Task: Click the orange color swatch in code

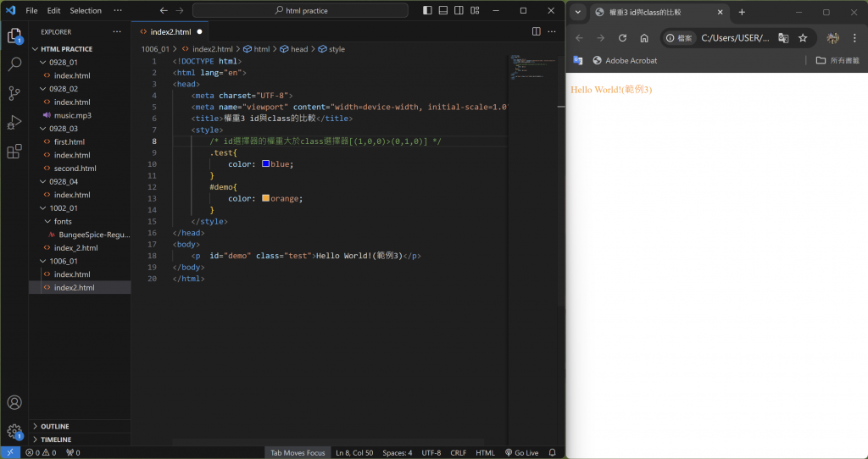Action: [266, 198]
